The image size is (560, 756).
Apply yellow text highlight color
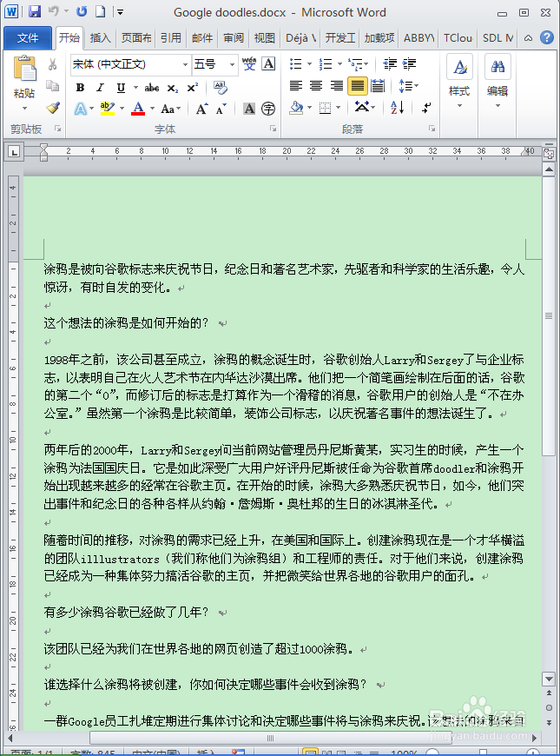click(x=108, y=109)
